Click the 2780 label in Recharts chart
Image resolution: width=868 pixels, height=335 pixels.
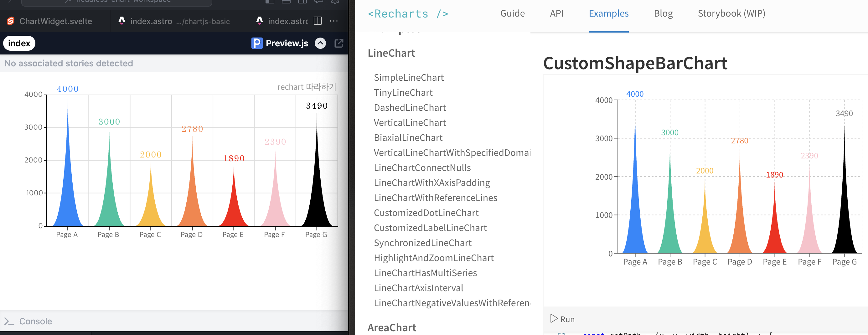click(739, 141)
